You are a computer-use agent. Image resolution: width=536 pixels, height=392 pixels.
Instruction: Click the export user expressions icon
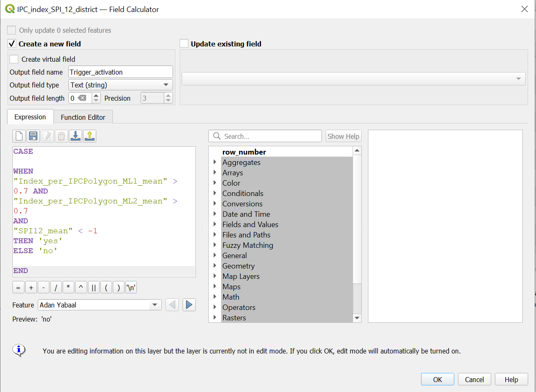[x=90, y=136]
